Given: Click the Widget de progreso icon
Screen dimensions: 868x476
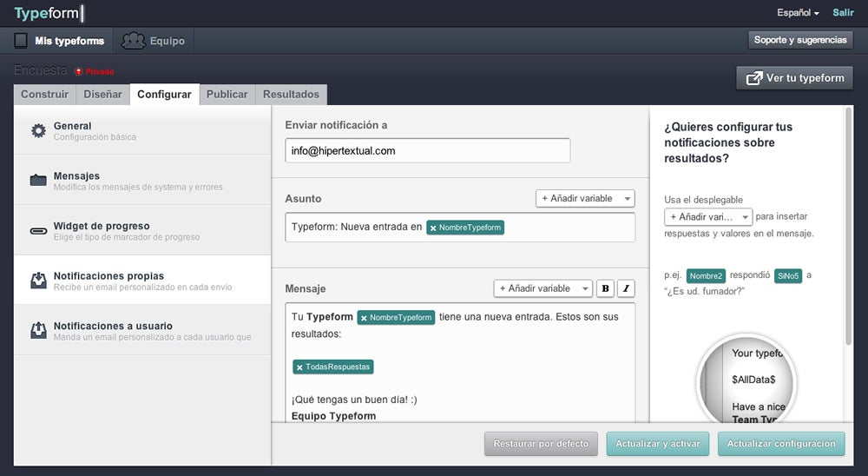Looking at the screenshot, I should coord(38,231).
